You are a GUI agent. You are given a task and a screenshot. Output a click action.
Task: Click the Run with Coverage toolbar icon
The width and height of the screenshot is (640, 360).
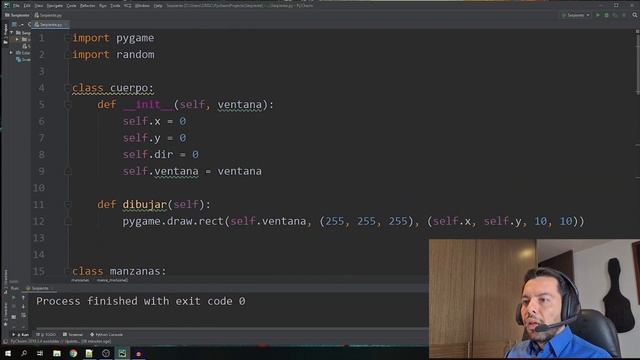pyautogui.click(x=615, y=15)
